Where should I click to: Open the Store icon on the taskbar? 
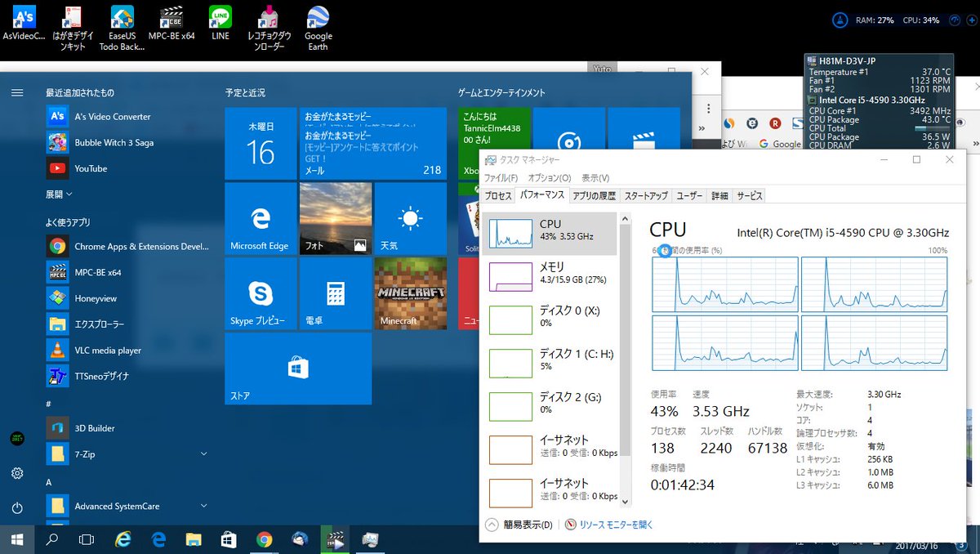click(x=229, y=539)
